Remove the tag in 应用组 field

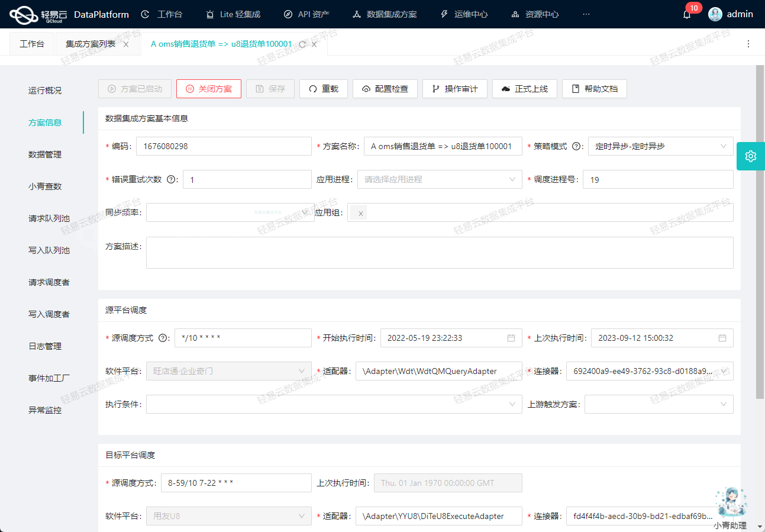(x=360, y=213)
